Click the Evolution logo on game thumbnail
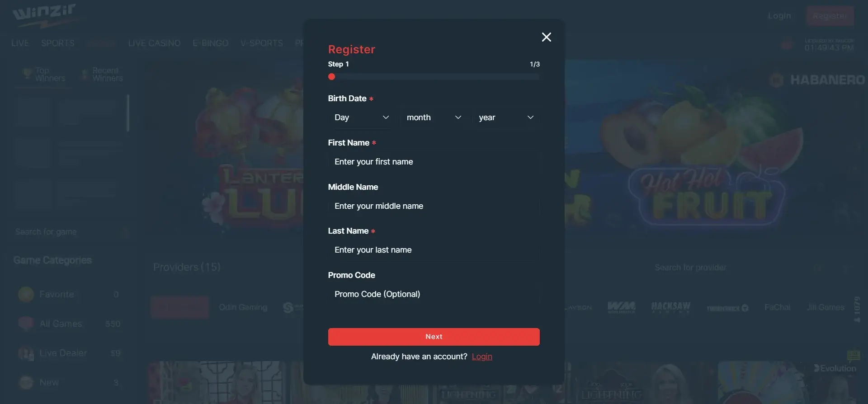The height and width of the screenshot is (404, 868). point(835,368)
